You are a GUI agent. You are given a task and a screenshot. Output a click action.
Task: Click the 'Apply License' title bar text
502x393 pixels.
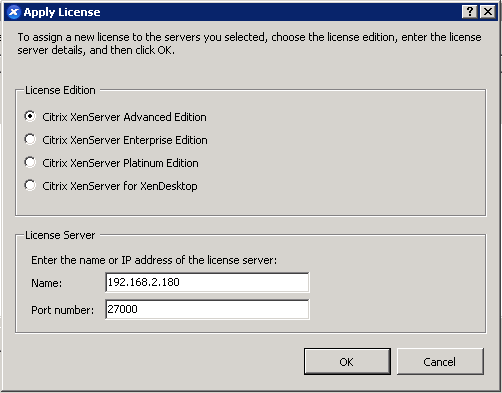[x=62, y=12]
